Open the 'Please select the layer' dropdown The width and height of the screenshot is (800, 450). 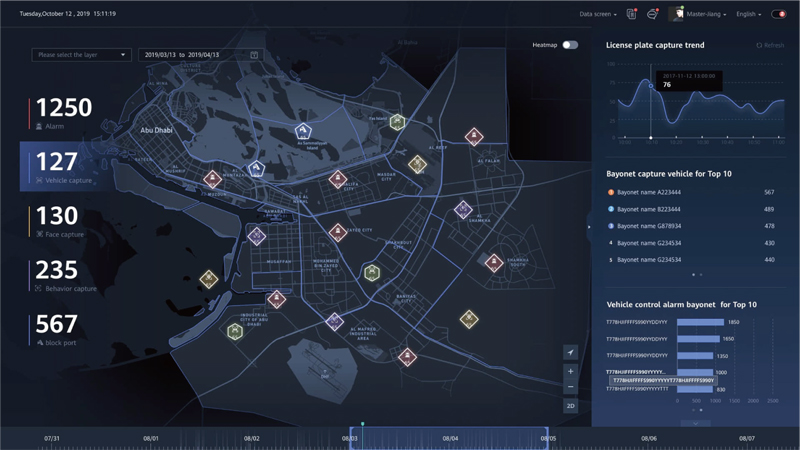[x=81, y=55]
